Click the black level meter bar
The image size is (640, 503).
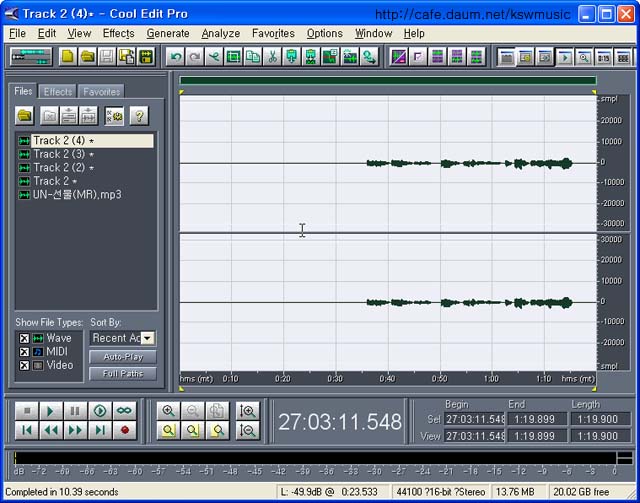click(x=315, y=458)
